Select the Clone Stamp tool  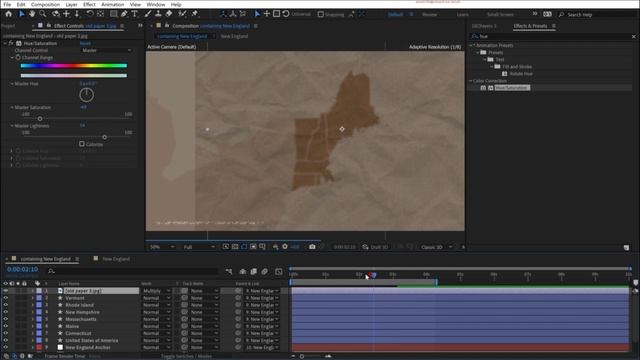coord(158,14)
